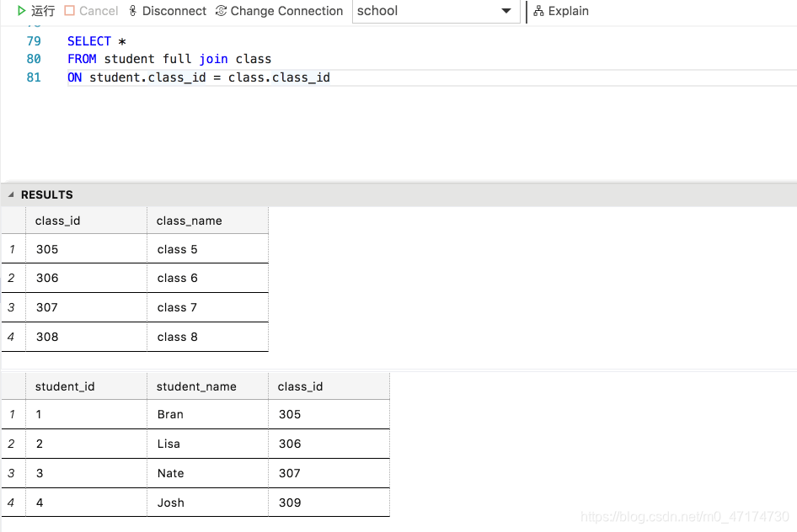The width and height of the screenshot is (797, 532).
Task: Click the RESULTS panel header label
Action: coord(47,195)
